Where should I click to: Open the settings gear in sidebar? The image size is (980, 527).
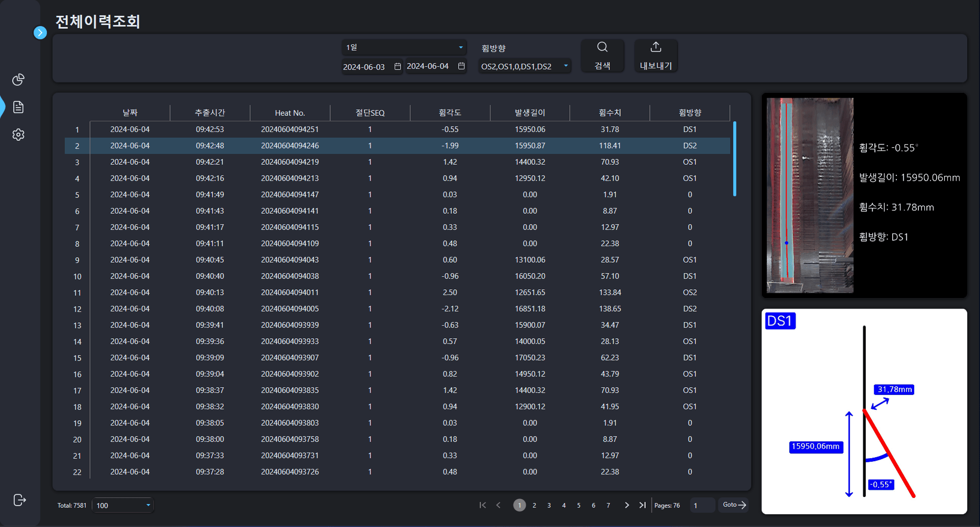point(18,135)
